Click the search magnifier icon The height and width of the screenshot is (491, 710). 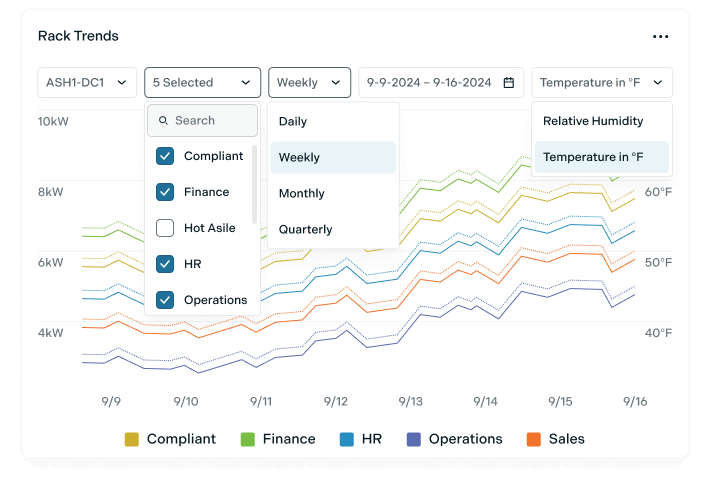point(163,121)
